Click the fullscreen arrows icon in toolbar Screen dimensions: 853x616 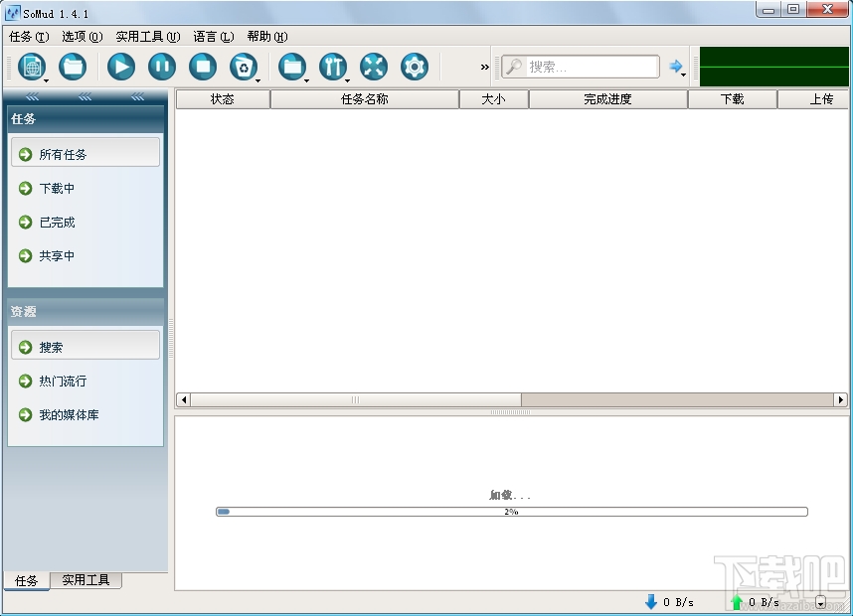[374, 67]
